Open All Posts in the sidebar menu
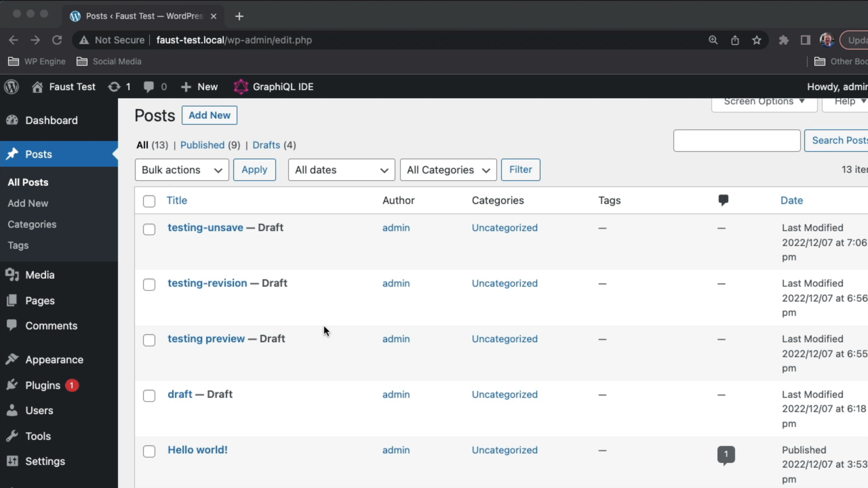Viewport: 868px width, 488px height. [x=28, y=182]
